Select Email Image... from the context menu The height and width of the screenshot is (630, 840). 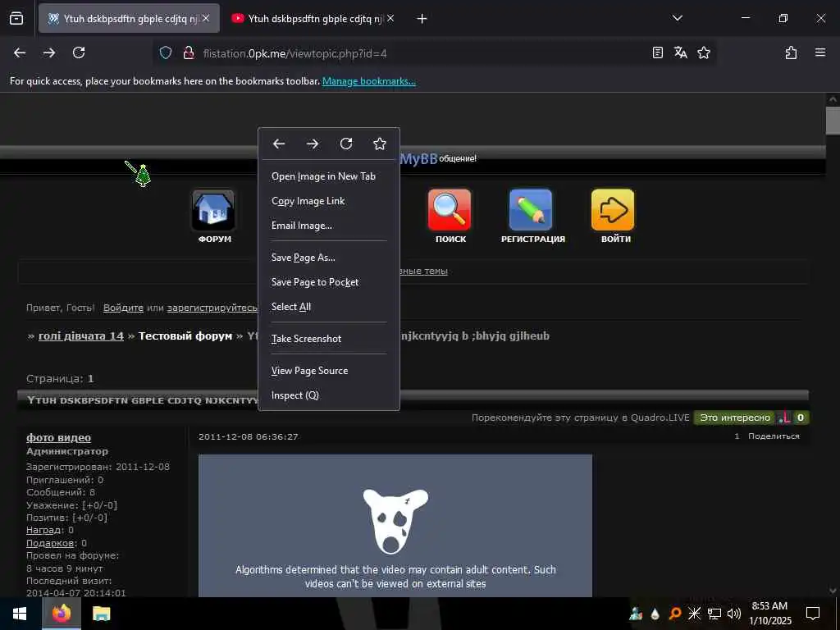(x=328, y=226)
